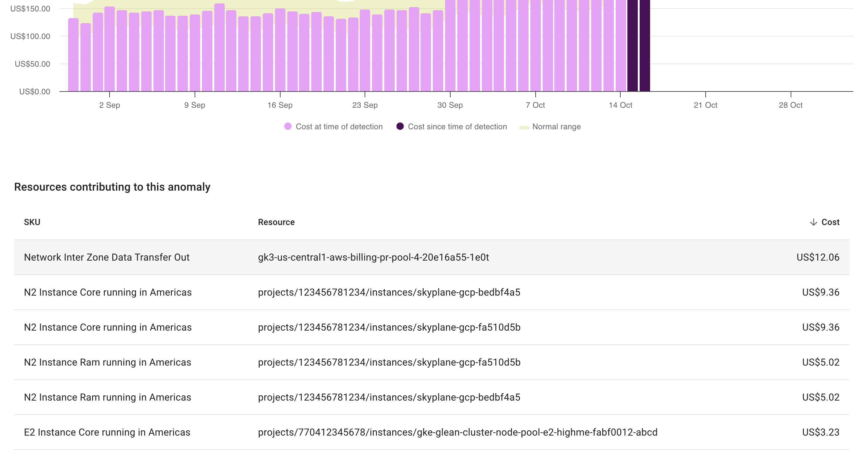Click the last dark purple cost bar
The width and height of the screenshot is (868, 450).
tap(645, 45)
